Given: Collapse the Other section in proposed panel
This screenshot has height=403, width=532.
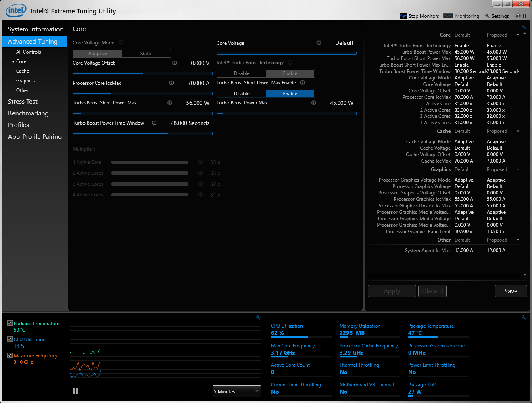Looking at the screenshot, I should [518, 240].
